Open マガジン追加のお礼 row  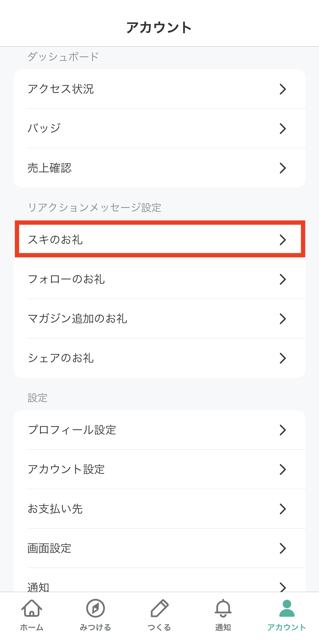160,318
